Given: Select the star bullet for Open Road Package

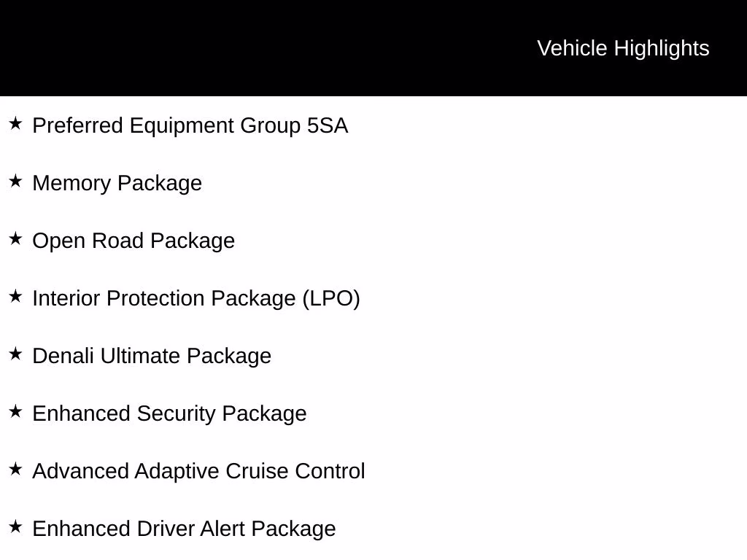Looking at the screenshot, I should tap(15, 238).
